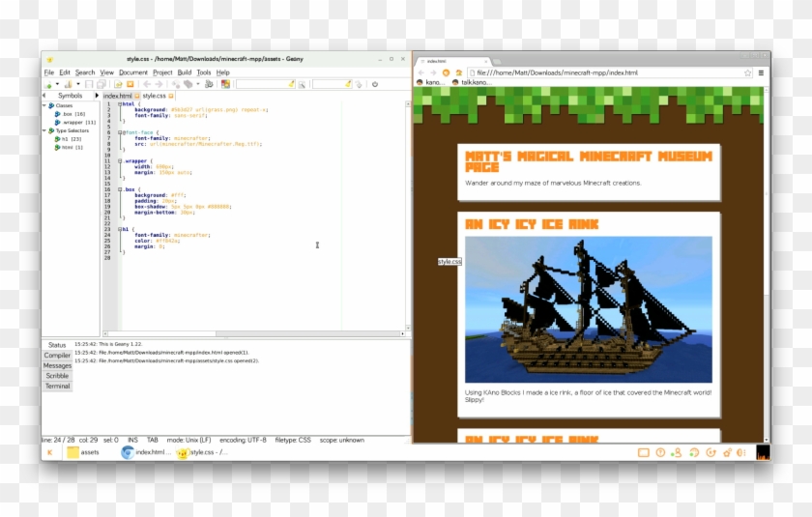This screenshot has width=812, height=517.
Task: Click the Reload file toolbar icon
Action: point(118,84)
